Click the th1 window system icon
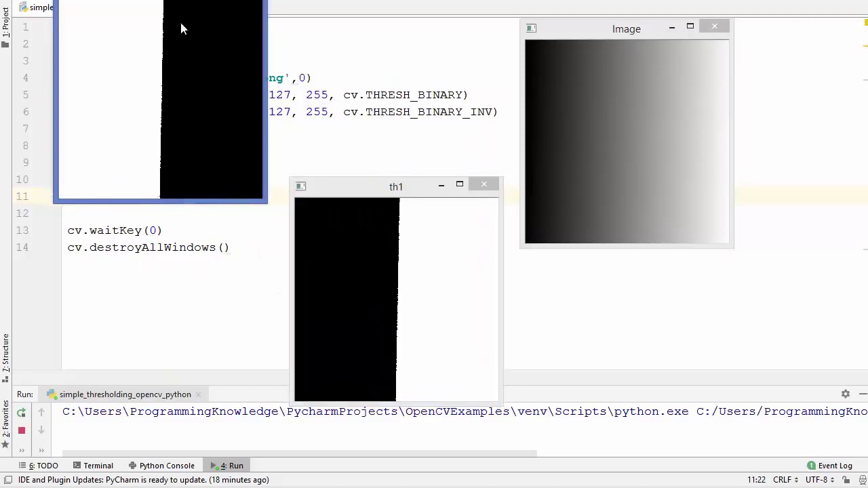Viewport: 868px width, 488px height. point(301,186)
